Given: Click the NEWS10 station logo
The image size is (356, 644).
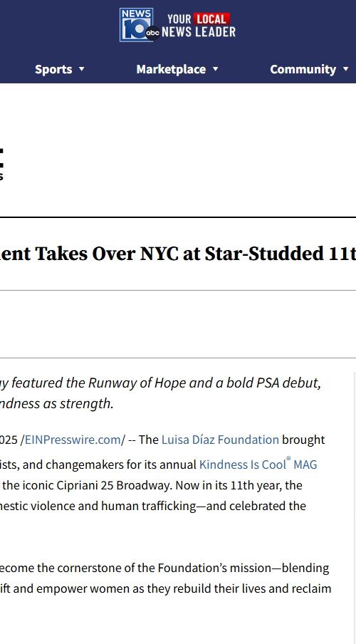Looking at the screenshot, I should [136, 25].
